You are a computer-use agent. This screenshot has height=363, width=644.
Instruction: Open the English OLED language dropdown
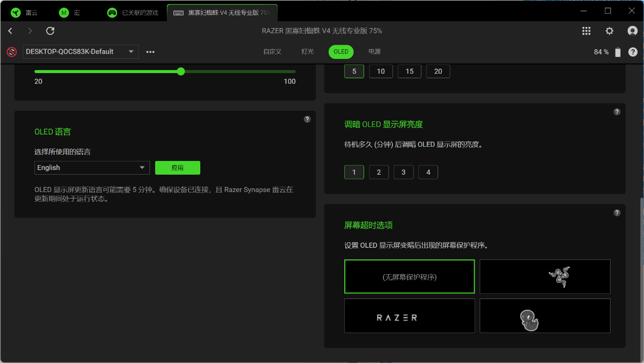point(92,168)
